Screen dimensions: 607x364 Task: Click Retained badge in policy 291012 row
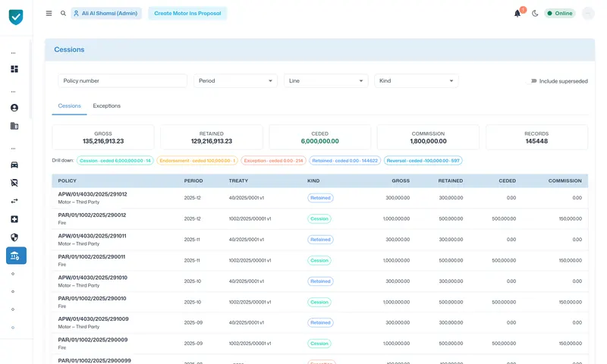click(320, 198)
